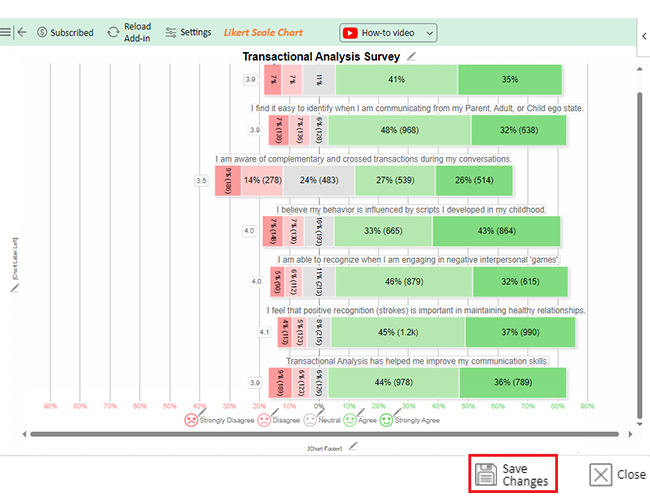Viewport: 650px width, 500px height.
Task: Click the Subscribed dollar icon
Action: 42,32
